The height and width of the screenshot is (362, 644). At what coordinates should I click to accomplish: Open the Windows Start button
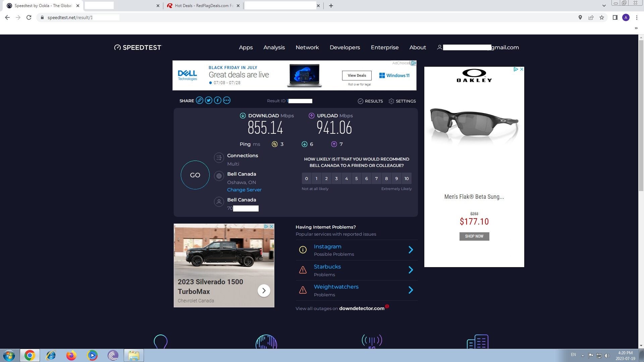tap(9, 355)
